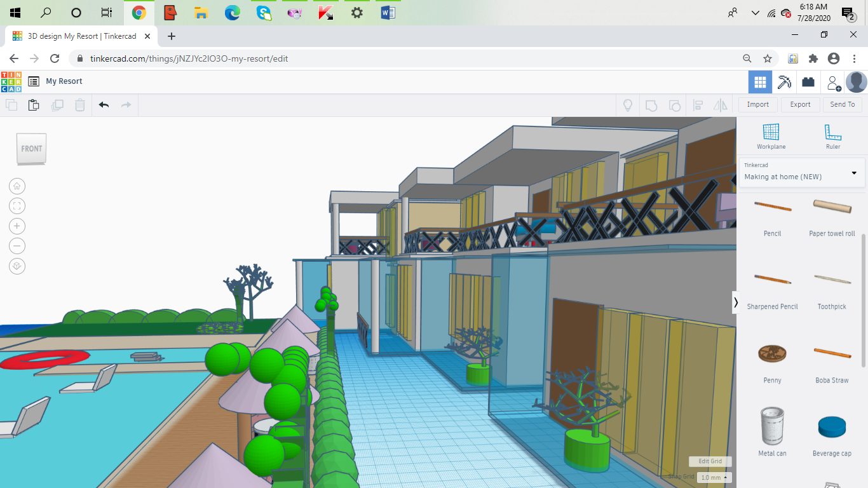Click the Edit Grid button

[x=710, y=461]
